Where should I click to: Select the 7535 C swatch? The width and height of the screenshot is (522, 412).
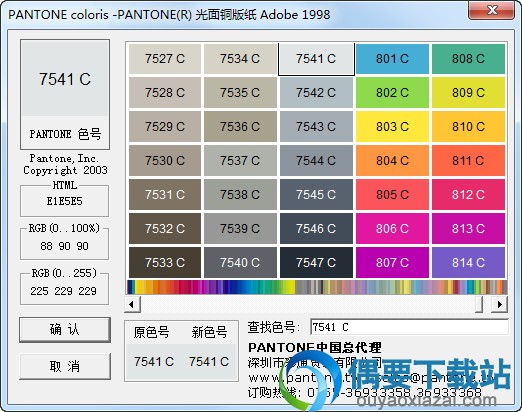pyautogui.click(x=240, y=93)
